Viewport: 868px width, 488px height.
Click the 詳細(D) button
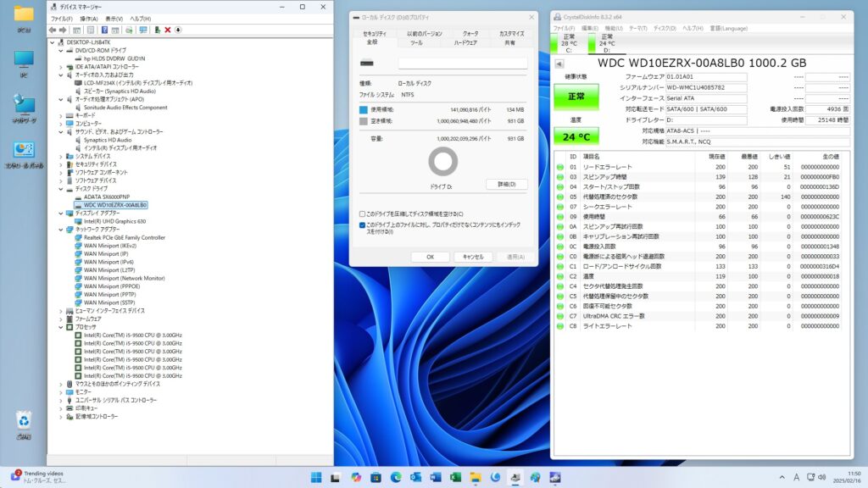(506, 184)
